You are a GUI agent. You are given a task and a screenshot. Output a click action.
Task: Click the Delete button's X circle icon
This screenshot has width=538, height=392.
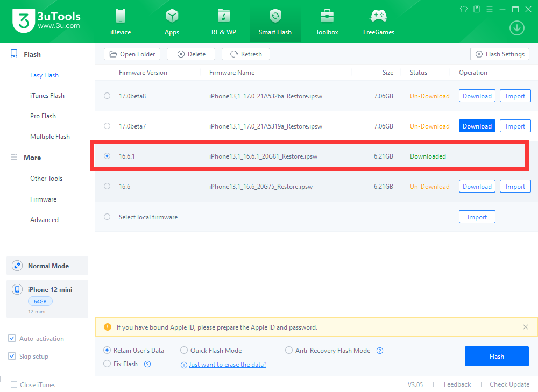[181, 54]
